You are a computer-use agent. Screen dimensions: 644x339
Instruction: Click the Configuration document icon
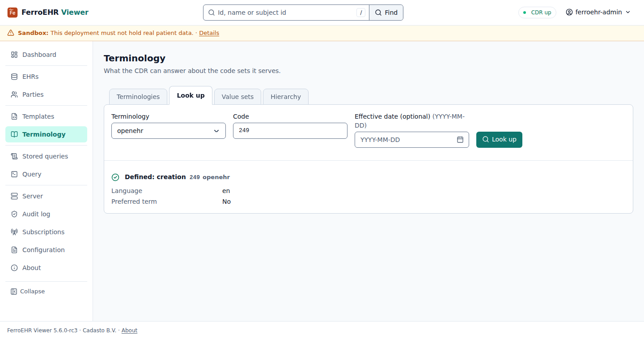[14, 250]
